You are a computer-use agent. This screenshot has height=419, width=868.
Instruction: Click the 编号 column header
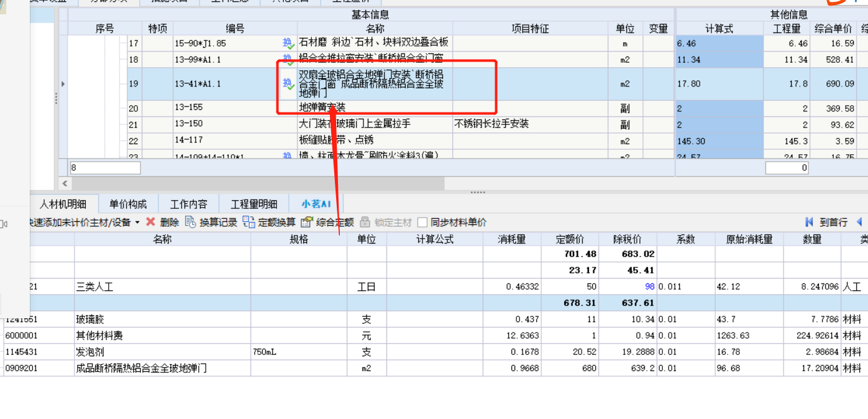pyautogui.click(x=235, y=29)
